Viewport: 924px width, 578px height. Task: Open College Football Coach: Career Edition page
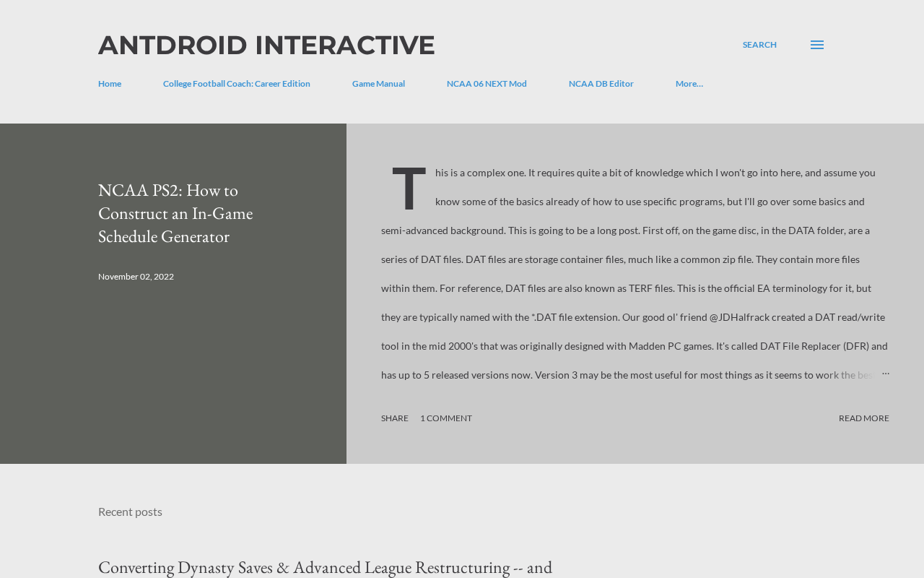tap(237, 84)
